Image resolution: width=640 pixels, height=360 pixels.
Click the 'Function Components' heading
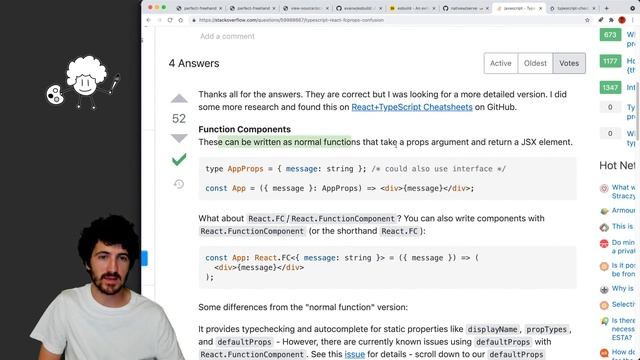(244, 129)
